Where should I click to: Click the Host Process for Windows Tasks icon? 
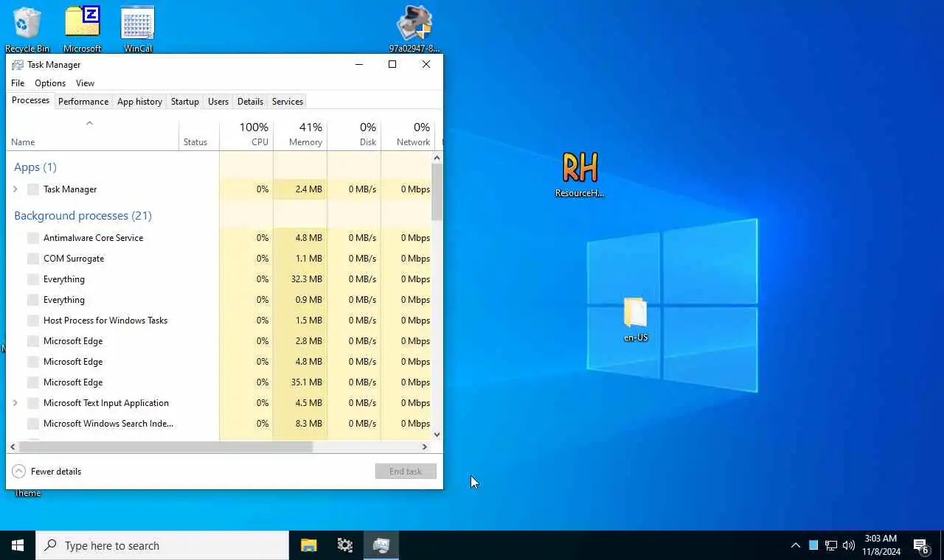(32, 321)
